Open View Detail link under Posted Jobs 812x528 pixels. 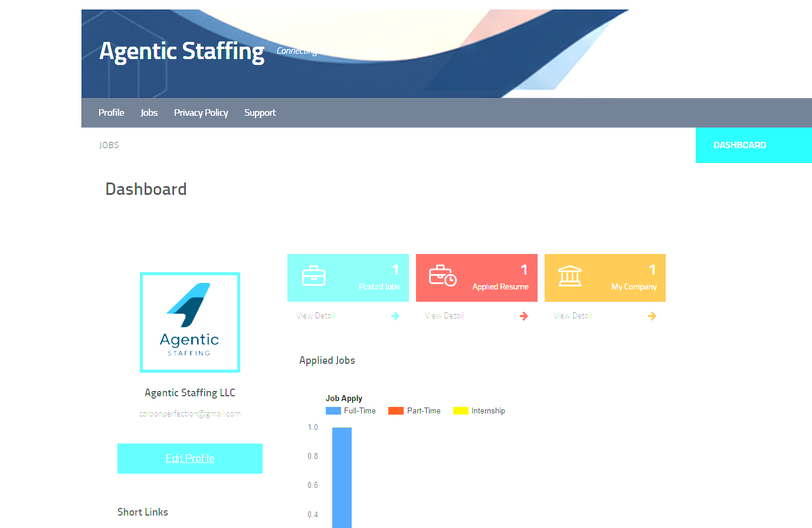[x=316, y=316]
